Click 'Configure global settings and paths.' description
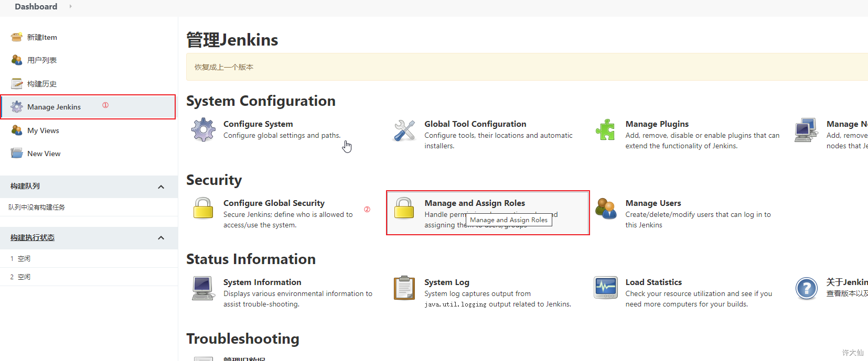 282,135
